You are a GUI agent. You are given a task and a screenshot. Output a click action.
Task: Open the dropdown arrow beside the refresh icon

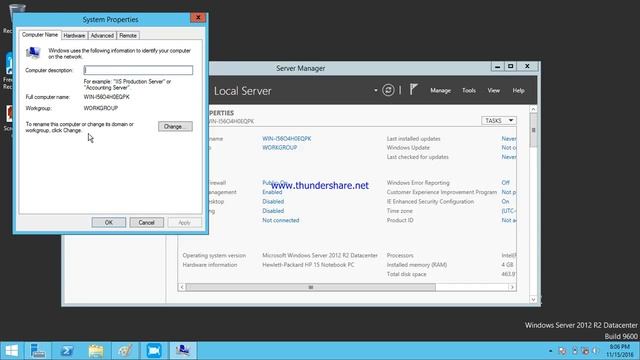pos(376,90)
